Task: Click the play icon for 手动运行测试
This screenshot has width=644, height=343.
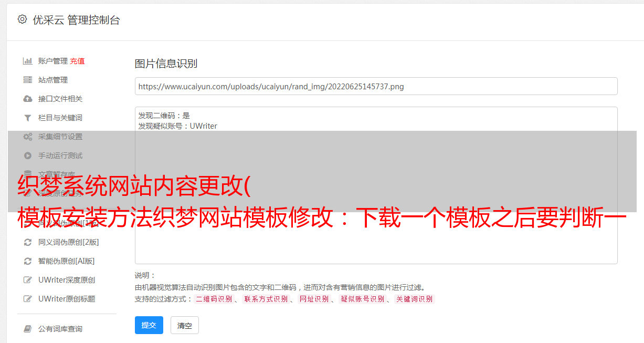Action: pyautogui.click(x=28, y=155)
